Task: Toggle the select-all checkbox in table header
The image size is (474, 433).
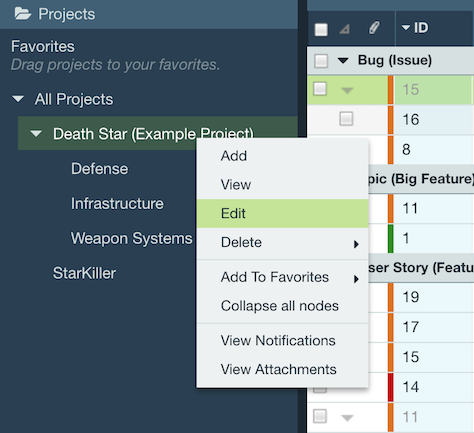Action: tap(321, 29)
